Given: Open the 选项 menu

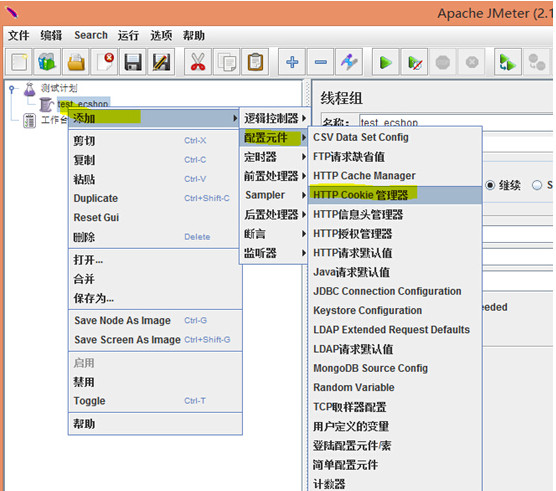Looking at the screenshot, I should click(161, 35).
